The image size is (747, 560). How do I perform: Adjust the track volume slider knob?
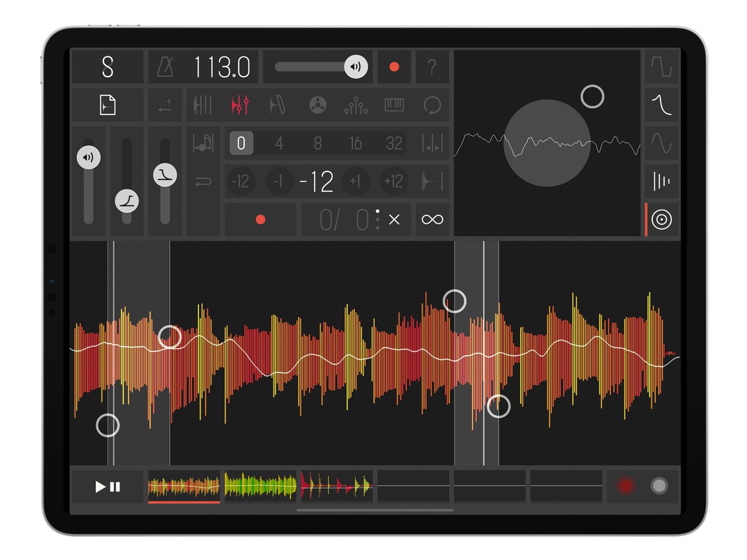coord(88,157)
